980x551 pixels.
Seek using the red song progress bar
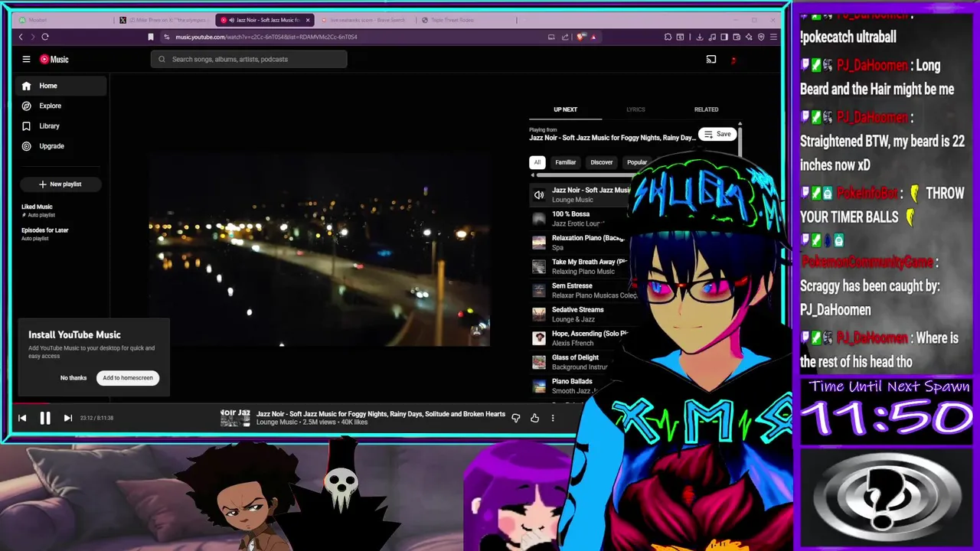31,403
